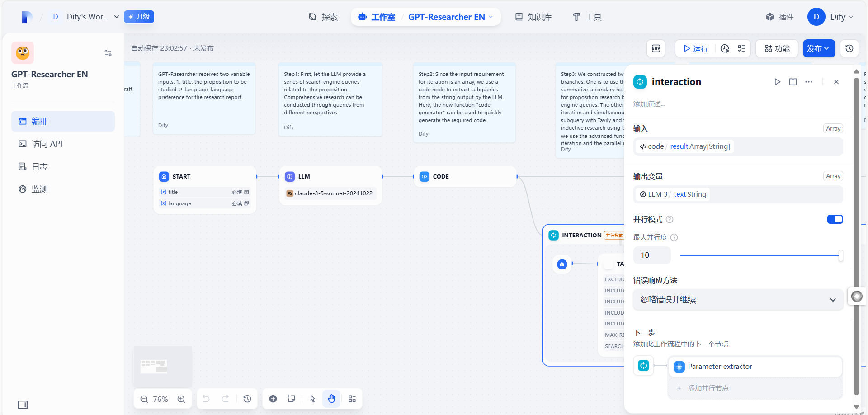Adjust the 最大并行度 slider handle
The image size is (868, 415).
(x=840, y=255)
